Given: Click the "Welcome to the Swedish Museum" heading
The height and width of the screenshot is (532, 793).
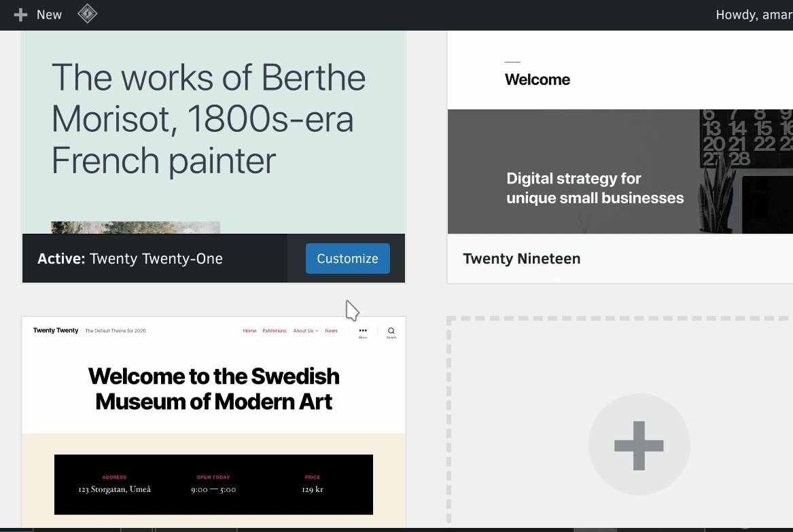Looking at the screenshot, I should coord(213,389).
